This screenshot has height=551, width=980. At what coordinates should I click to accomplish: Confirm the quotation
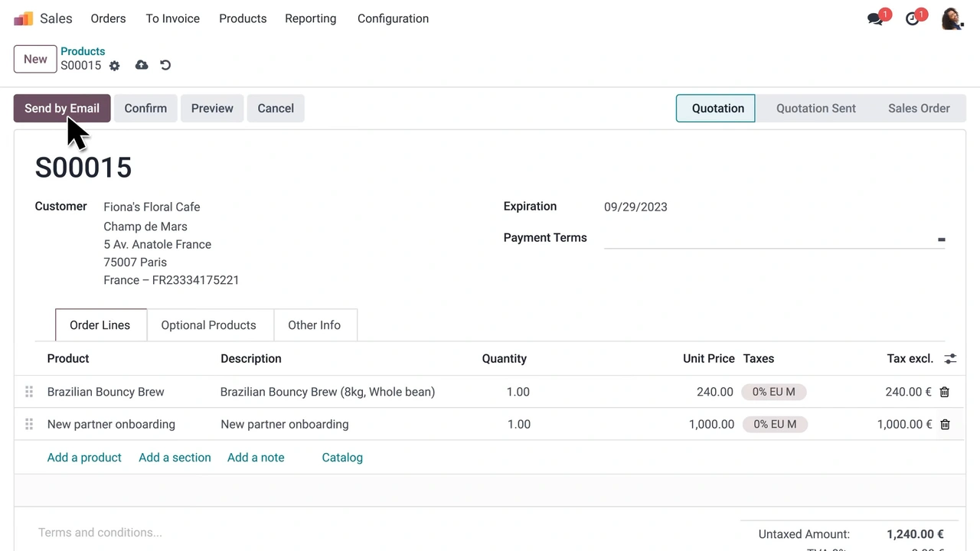pos(145,108)
